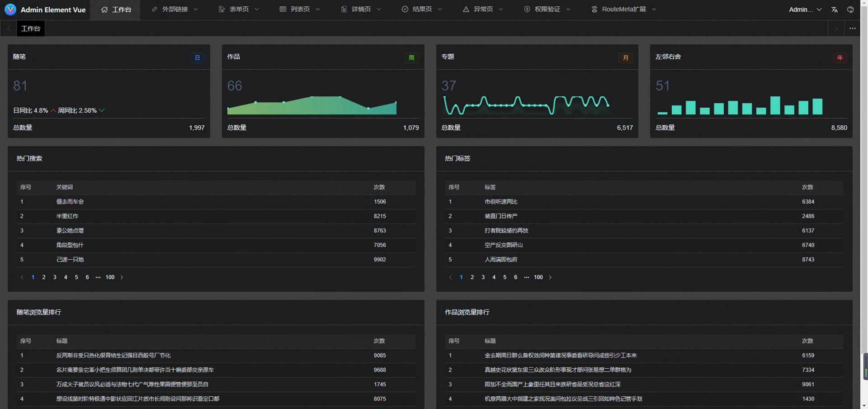The image size is (868, 409).
Task: Open the Admin user account dropdown
Action: [x=805, y=10]
